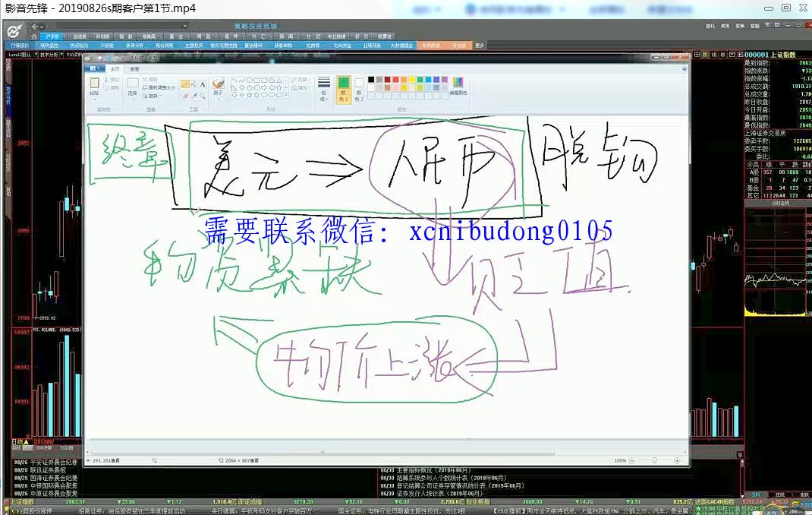Click 客服 at the terminal top right
The image size is (812, 515).
pyautogui.click(x=754, y=27)
